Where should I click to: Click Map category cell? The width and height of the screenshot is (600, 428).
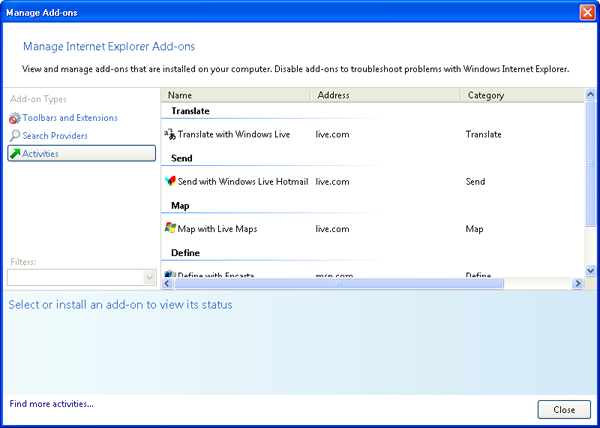point(474,229)
